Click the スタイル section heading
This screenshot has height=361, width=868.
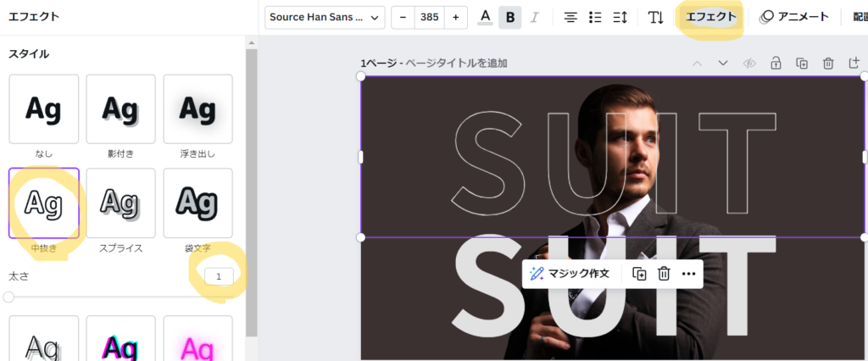pos(28,53)
